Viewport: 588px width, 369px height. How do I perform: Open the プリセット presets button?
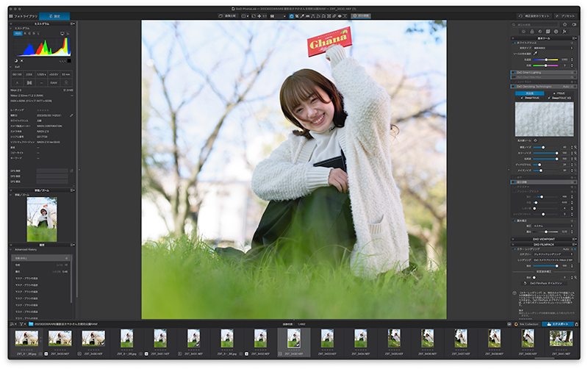[x=565, y=16]
